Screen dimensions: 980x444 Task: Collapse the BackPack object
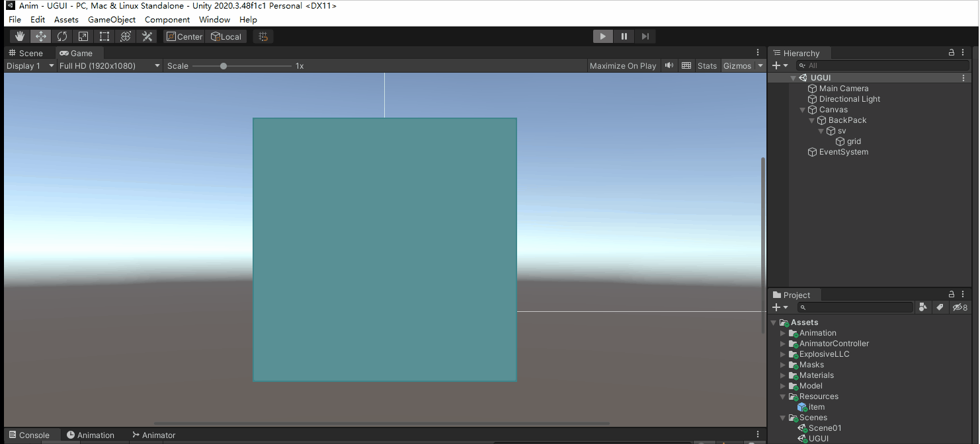pos(812,120)
